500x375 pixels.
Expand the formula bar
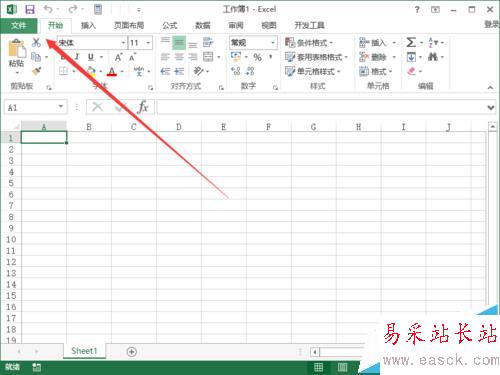point(490,107)
